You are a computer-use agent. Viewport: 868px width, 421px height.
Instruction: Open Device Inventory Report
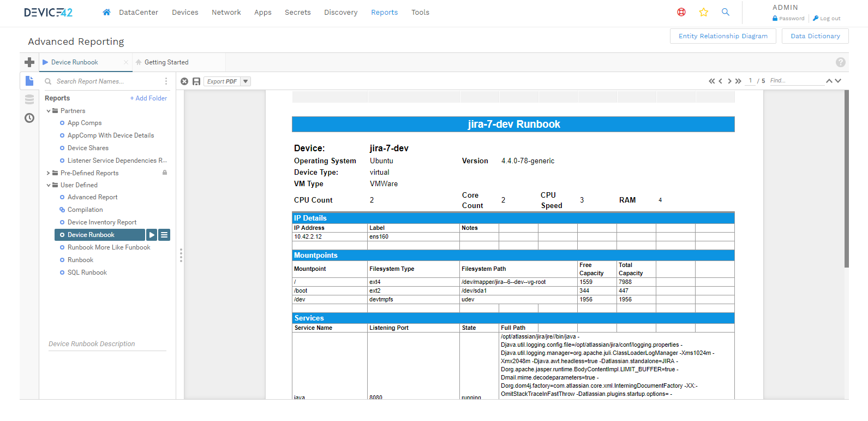[102, 222]
